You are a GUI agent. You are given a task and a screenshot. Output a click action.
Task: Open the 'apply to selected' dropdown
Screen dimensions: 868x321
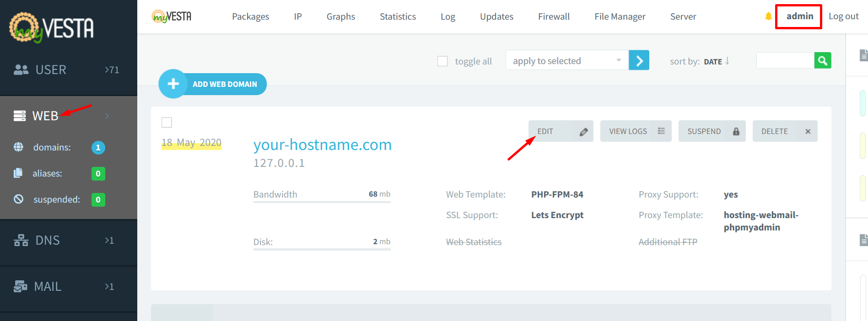566,60
